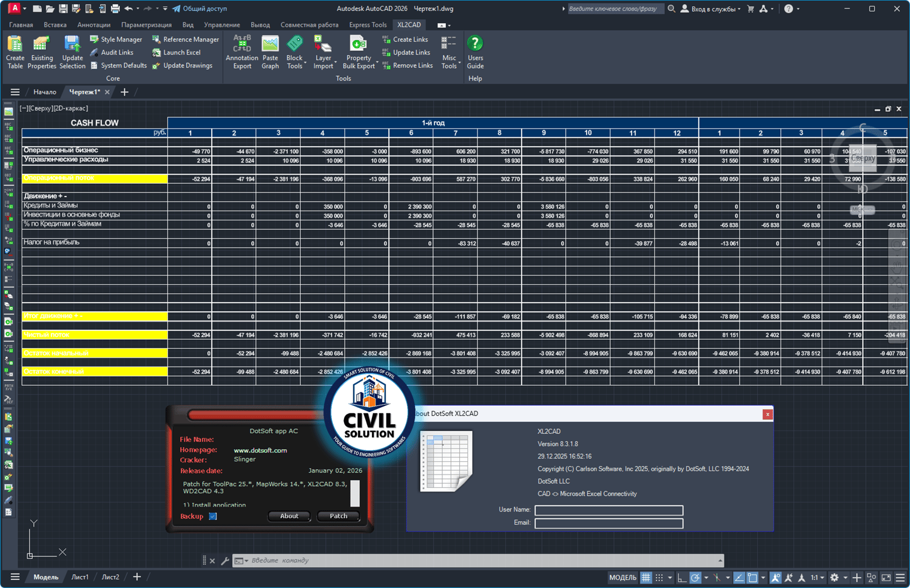Toggle annotation objects visibility
This screenshot has width=910, height=588.
(x=775, y=578)
